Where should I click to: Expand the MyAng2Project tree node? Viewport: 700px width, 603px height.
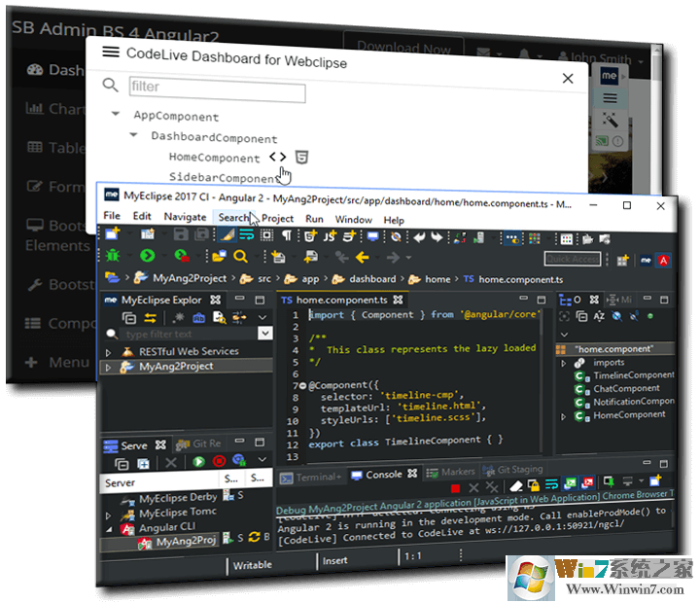[x=108, y=368]
